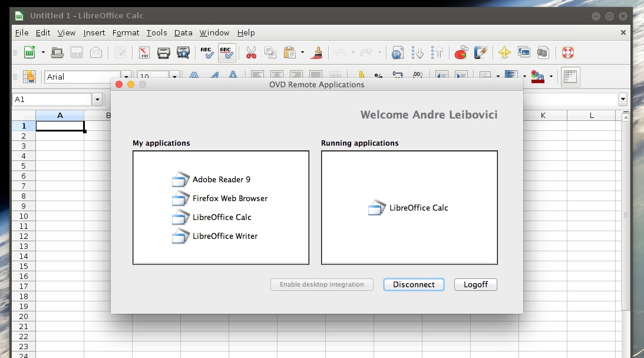Image resolution: width=644 pixels, height=358 pixels.
Task: Open the font size dropdown arrow
Action: (175, 76)
